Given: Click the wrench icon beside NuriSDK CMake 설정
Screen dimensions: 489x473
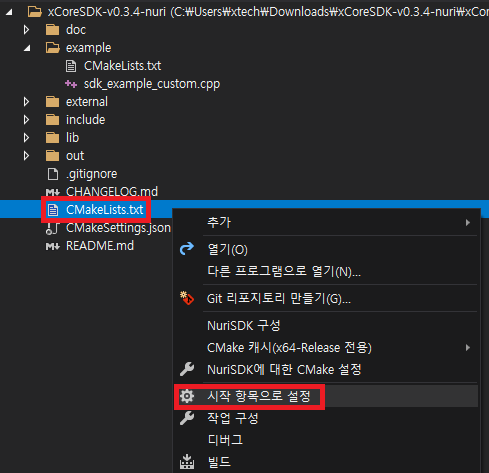Looking at the screenshot, I should pyautogui.click(x=187, y=369).
